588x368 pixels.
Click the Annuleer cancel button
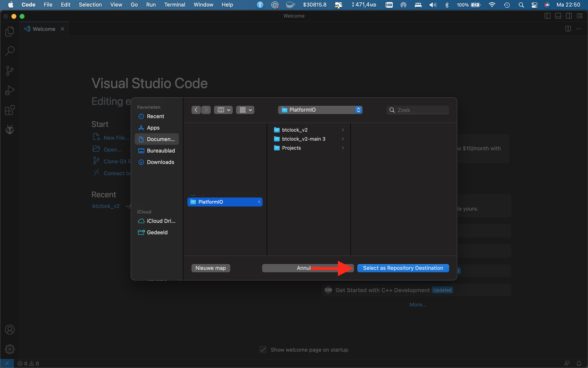308,268
